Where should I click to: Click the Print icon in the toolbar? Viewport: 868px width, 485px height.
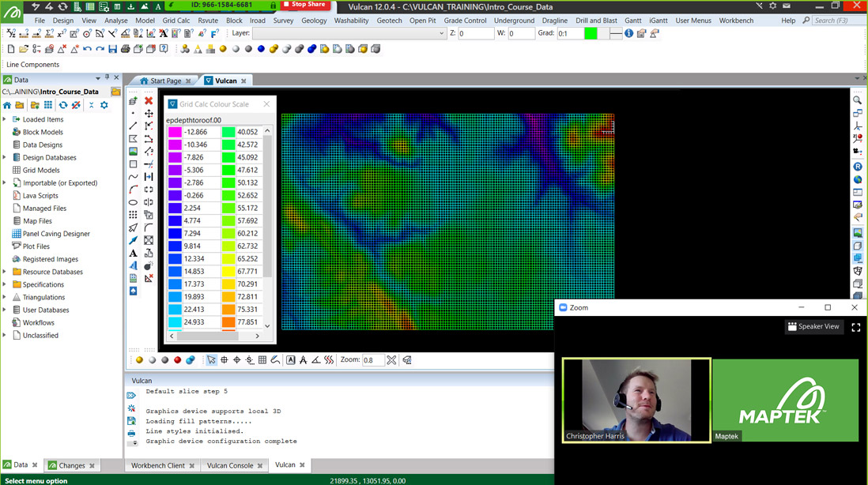coord(126,49)
